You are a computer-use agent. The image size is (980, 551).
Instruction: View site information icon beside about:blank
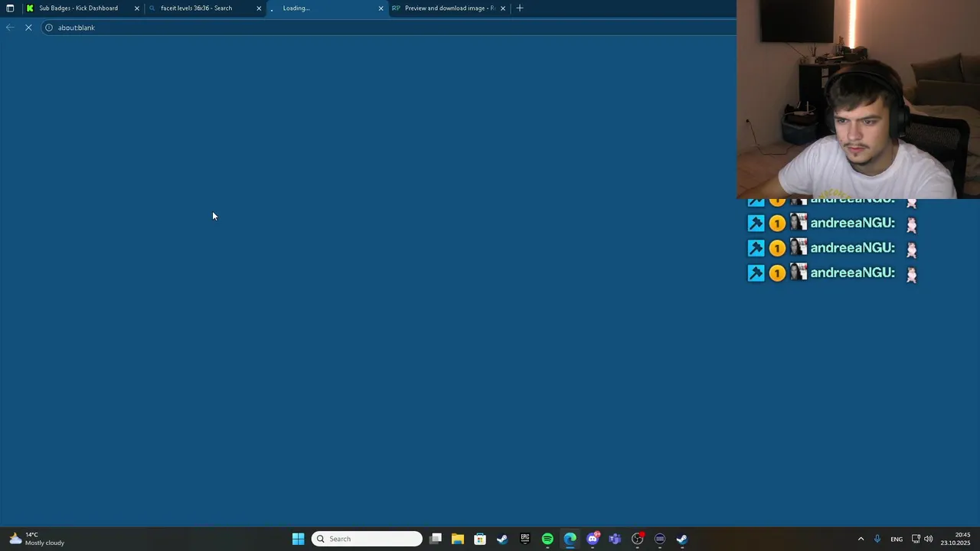tap(49, 28)
